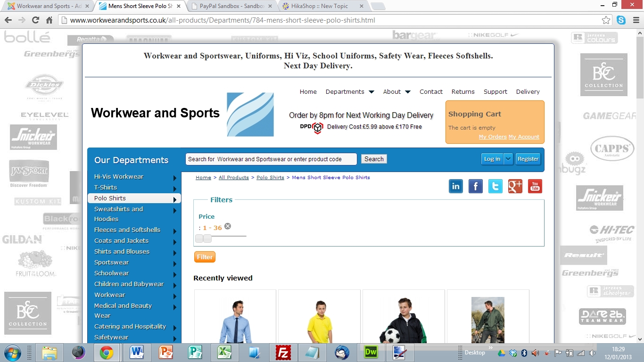Click the orange Filter button
Image resolution: width=644 pixels, height=362 pixels.
tap(205, 257)
